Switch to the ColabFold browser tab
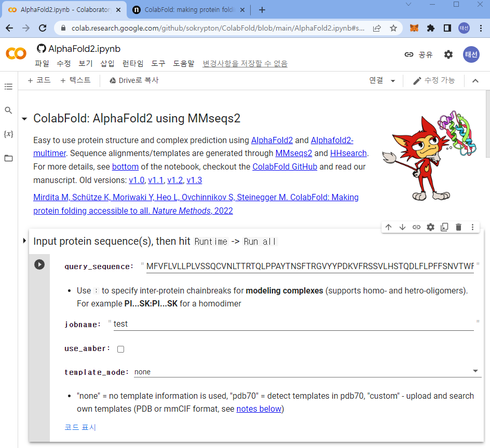 point(189,10)
